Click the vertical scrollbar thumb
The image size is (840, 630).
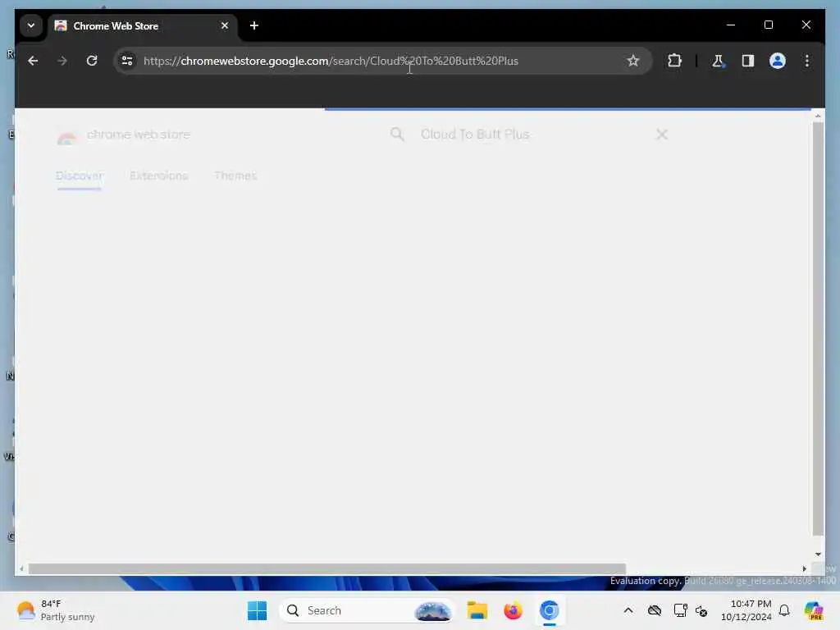coord(818,329)
